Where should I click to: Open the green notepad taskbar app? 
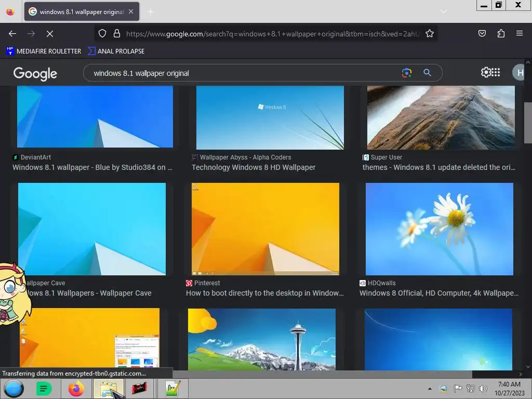point(172,389)
